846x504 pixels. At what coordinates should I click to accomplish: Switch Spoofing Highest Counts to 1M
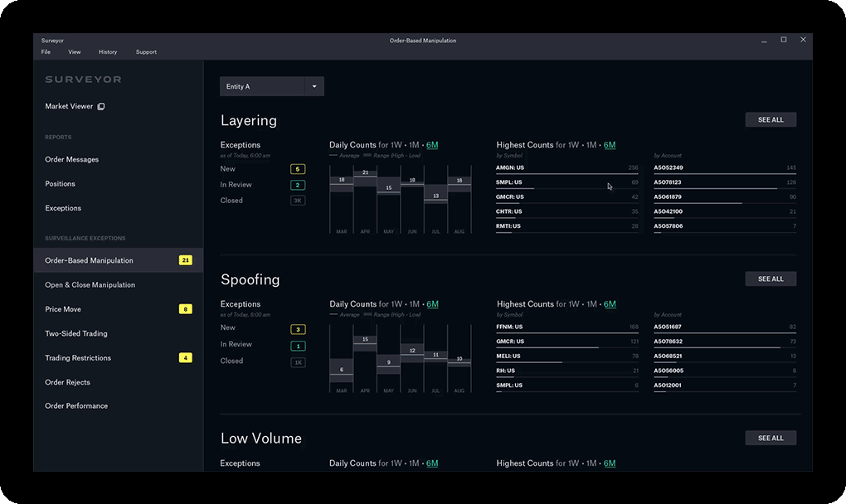point(592,304)
